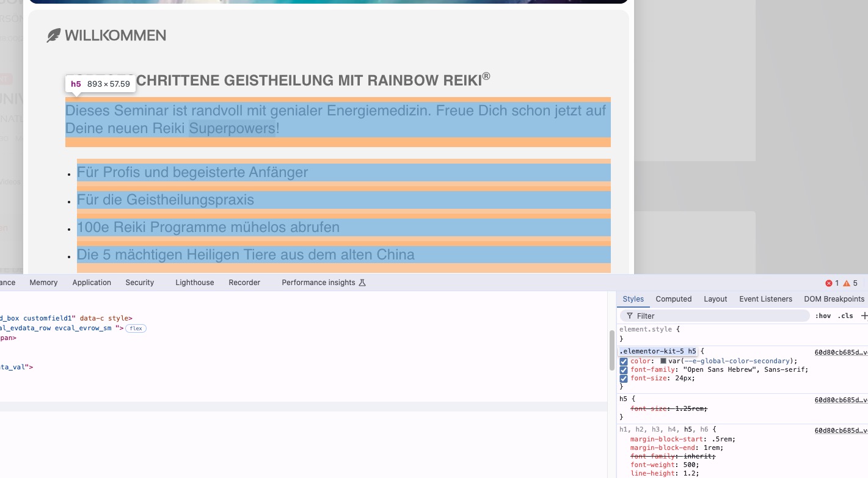The height and width of the screenshot is (478, 868).
Task: Select the Styles tab
Action: [633, 299]
